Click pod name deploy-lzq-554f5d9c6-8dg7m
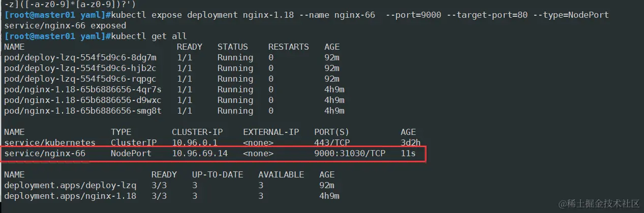Image resolution: width=644 pixels, height=213 pixels. click(x=80, y=57)
